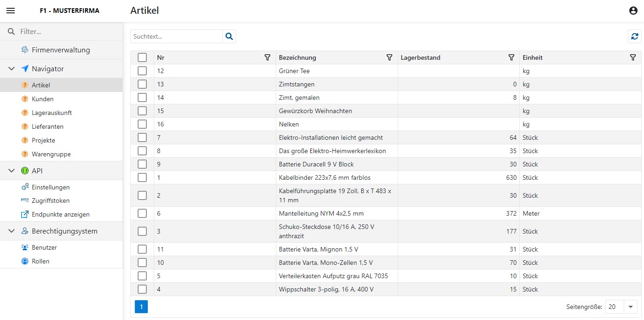This screenshot has height=320, width=644.
Task: Open filter icon on Nr column
Action: point(267,57)
